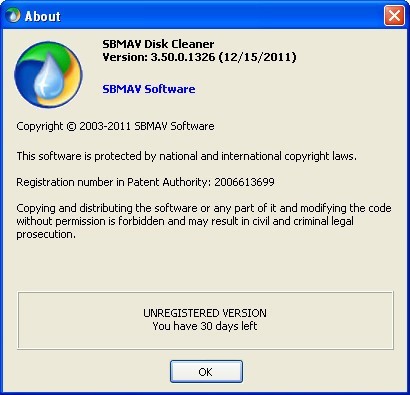Select the 'SBMAV Disk Cleaner' product name text

tap(158, 44)
